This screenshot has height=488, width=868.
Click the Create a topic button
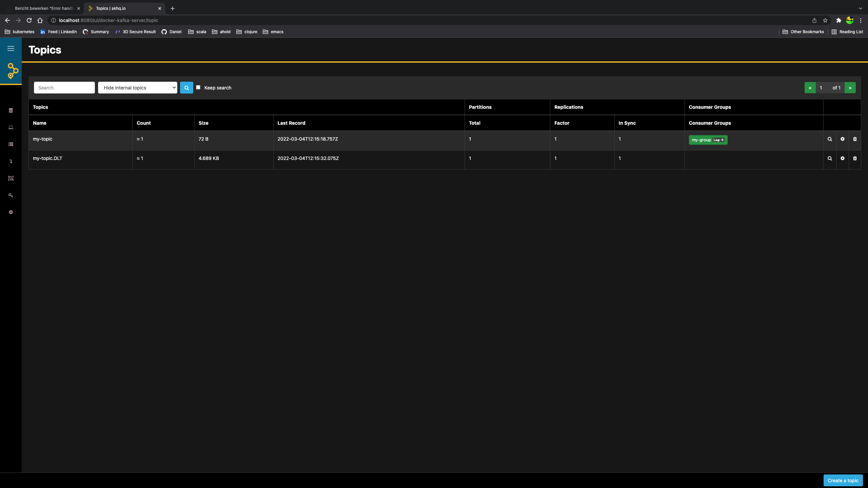click(x=843, y=481)
